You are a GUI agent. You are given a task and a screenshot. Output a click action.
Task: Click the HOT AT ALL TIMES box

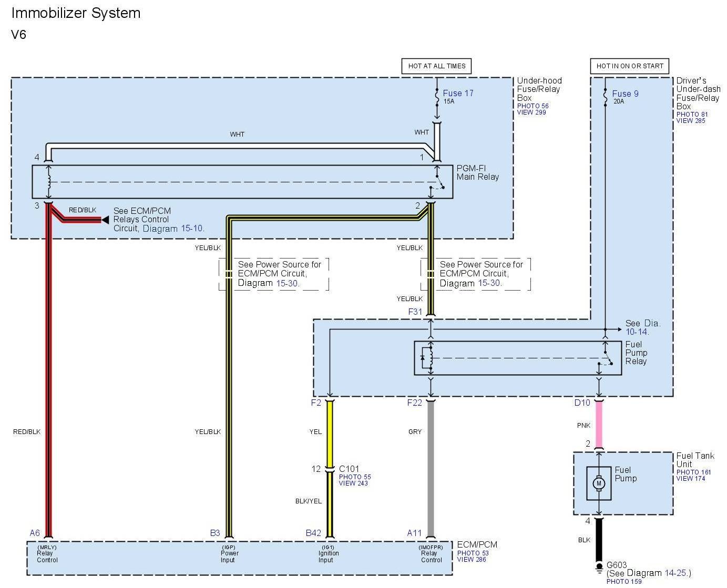pos(436,66)
